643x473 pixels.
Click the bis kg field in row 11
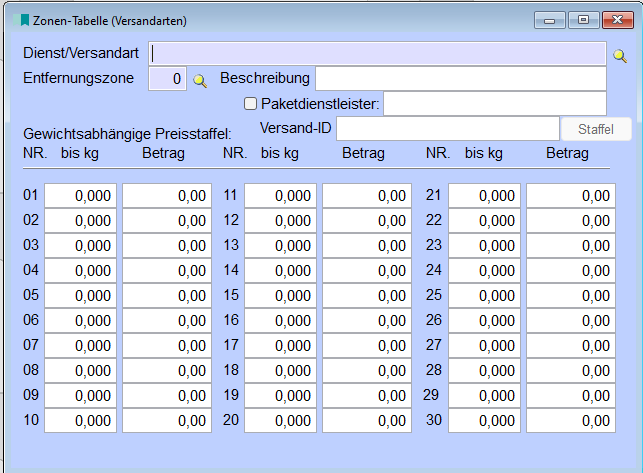(280, 196)
